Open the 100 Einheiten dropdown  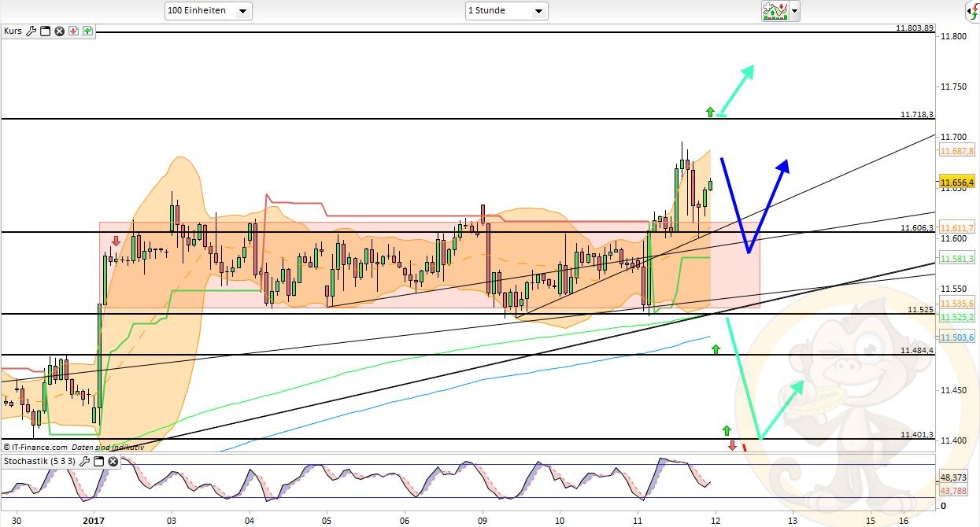208,11
